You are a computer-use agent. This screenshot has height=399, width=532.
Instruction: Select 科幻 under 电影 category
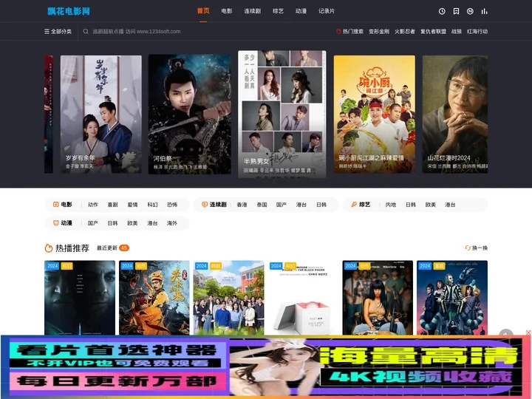click(152, 205)
